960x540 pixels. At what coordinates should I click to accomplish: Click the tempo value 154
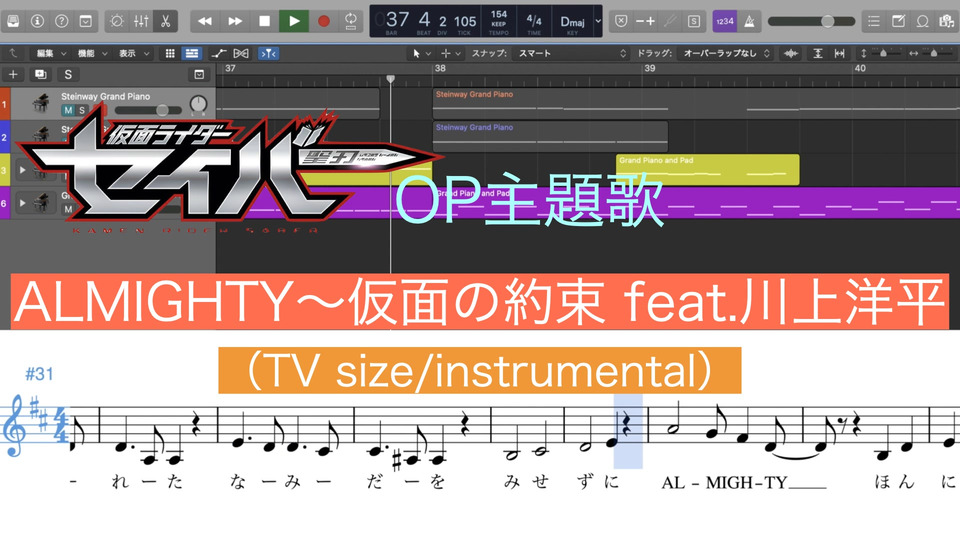[x=499, y=14]
